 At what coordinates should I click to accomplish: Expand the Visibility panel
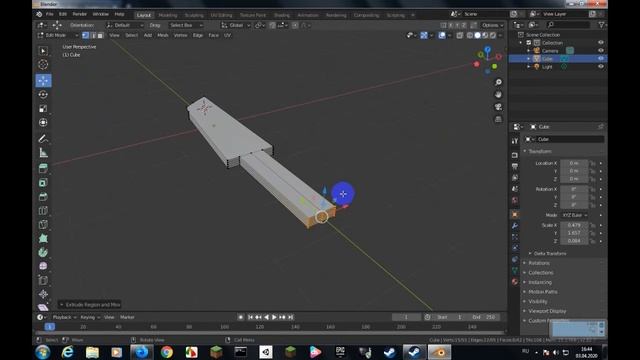[x=538, y=302]
